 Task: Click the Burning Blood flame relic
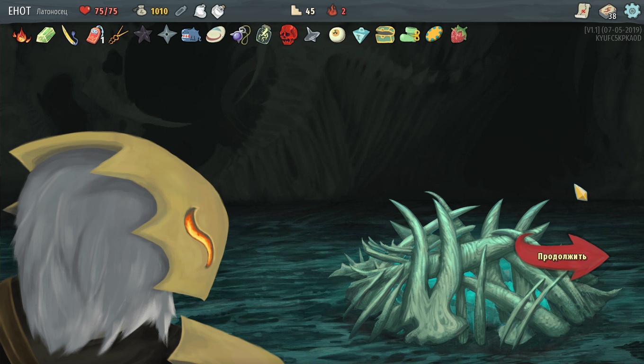pyautogui.click(x=21, y=35)
